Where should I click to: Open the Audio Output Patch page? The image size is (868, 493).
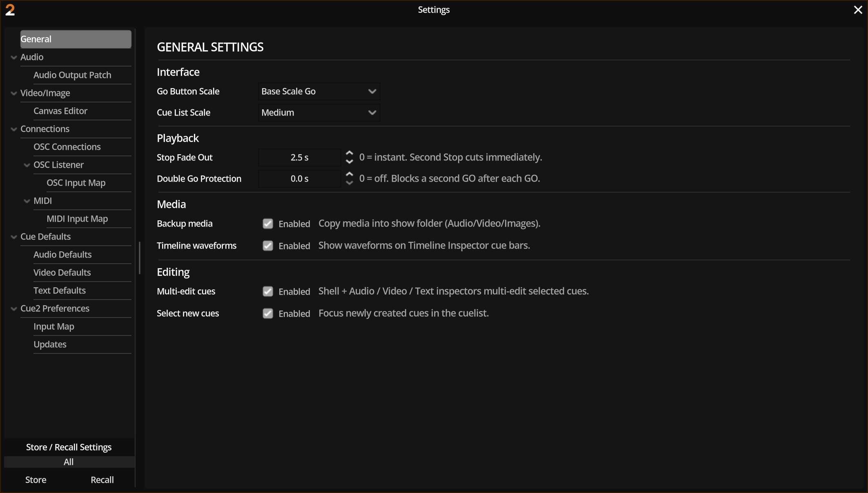point(82,75)
